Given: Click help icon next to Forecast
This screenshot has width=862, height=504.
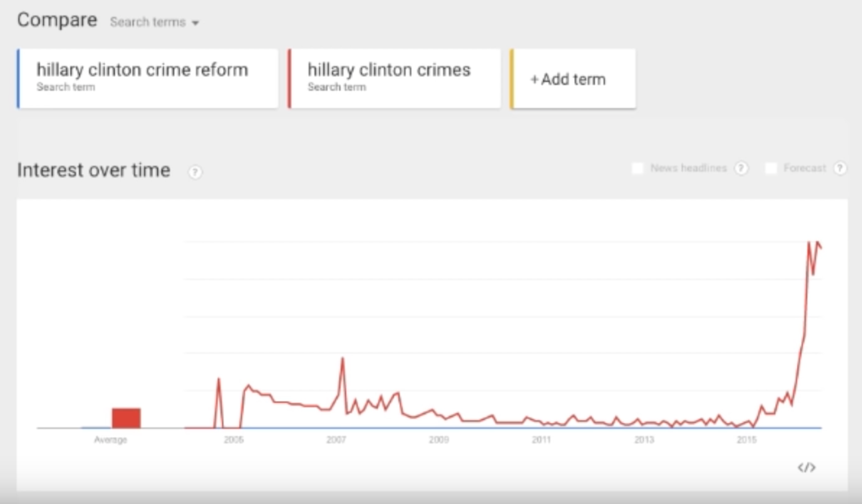Looking at the screenshot, I should click(x=840, y=168).
